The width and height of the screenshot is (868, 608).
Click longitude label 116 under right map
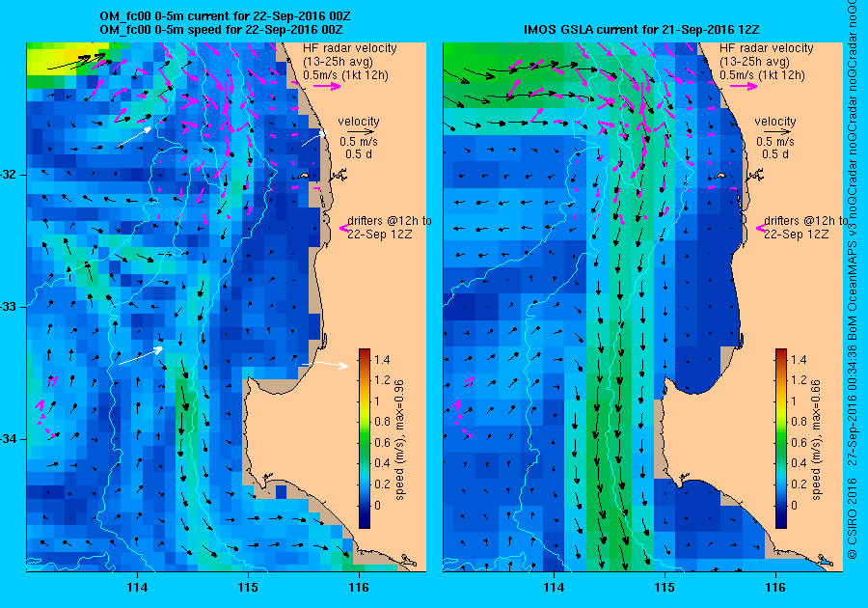pos(775,588)
